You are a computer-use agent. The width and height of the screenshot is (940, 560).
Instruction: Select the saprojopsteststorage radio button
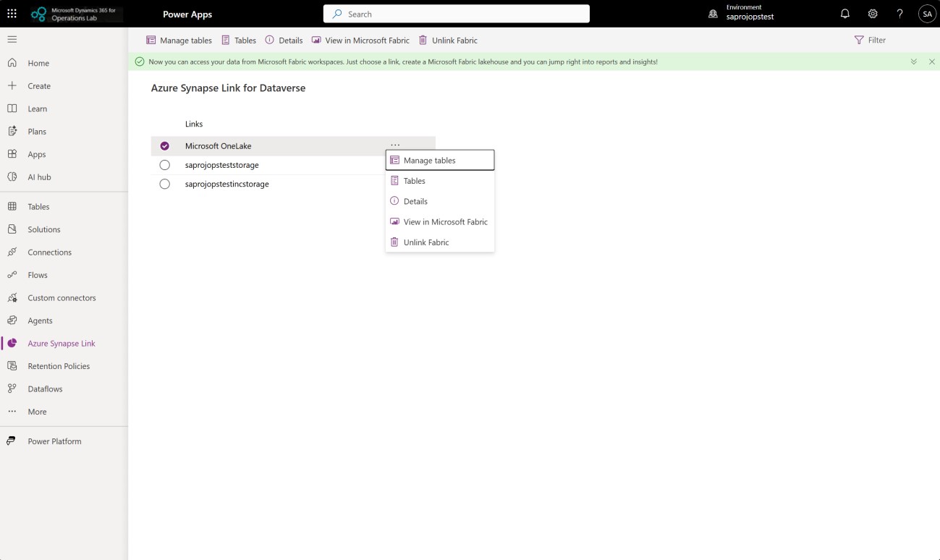click(164, 165)
